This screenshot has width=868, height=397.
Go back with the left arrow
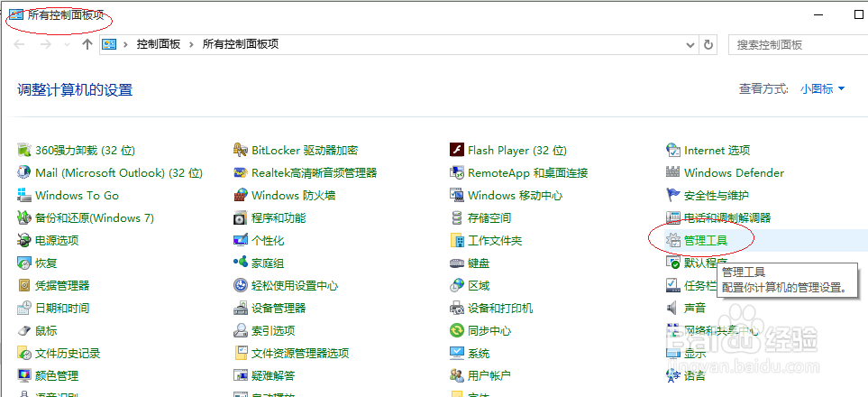coord(19,45)
